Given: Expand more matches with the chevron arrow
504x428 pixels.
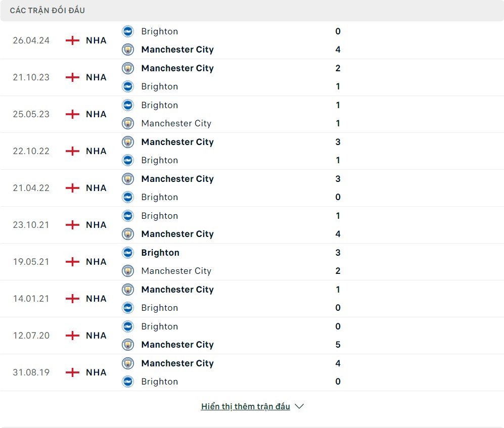Looking at the screenshot, I should tap(299, 406).
